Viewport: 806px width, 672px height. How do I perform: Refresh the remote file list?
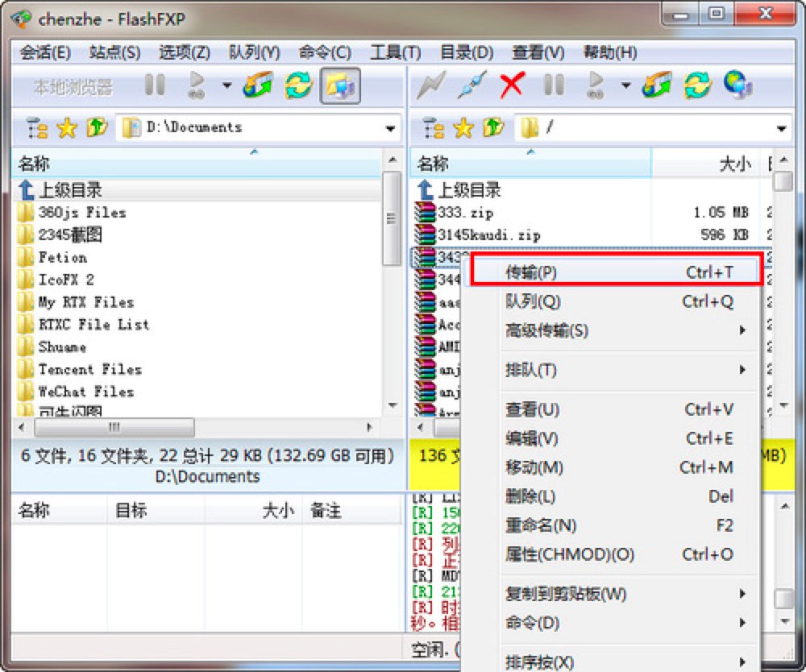click(697, 85)
